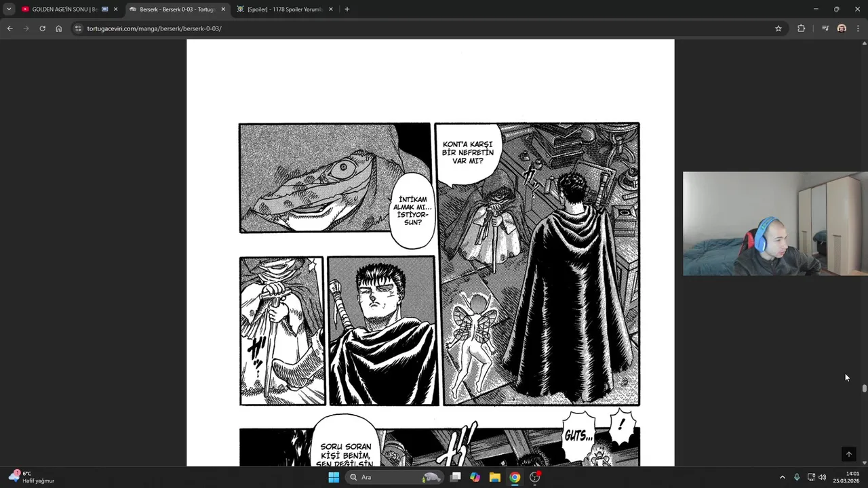Open the Chrome three-dot menu
868x488 pixels.
859,28
